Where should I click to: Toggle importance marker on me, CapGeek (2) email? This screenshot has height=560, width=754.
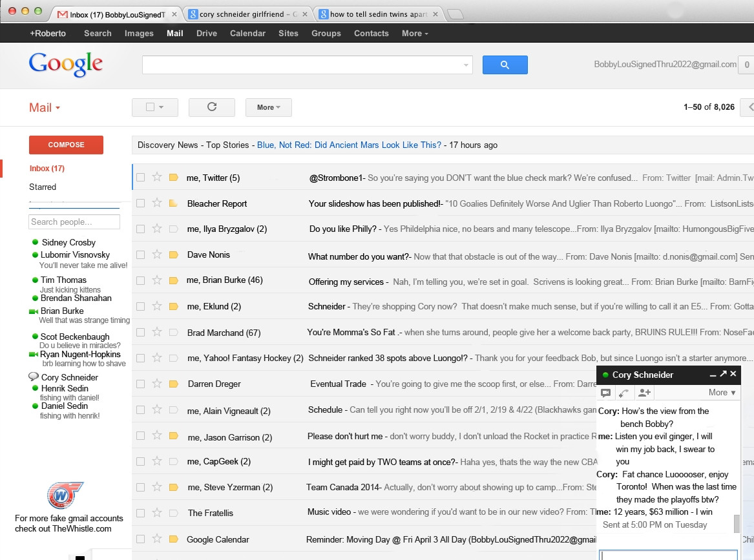point(174,461)
